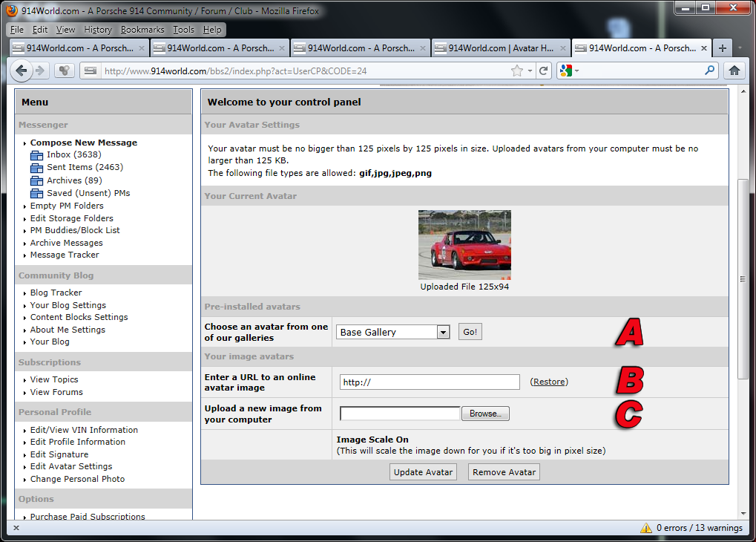Open the Google search engine selector icon

566,71
